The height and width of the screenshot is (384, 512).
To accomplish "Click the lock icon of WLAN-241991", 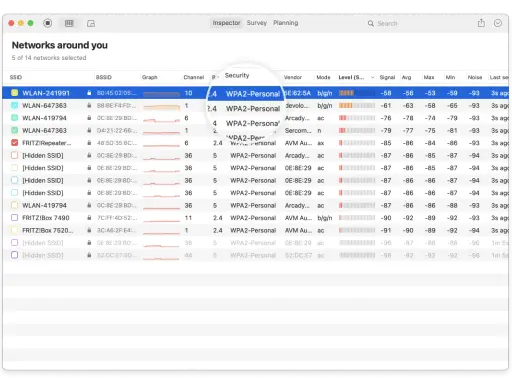I will (x=89, y=93).
